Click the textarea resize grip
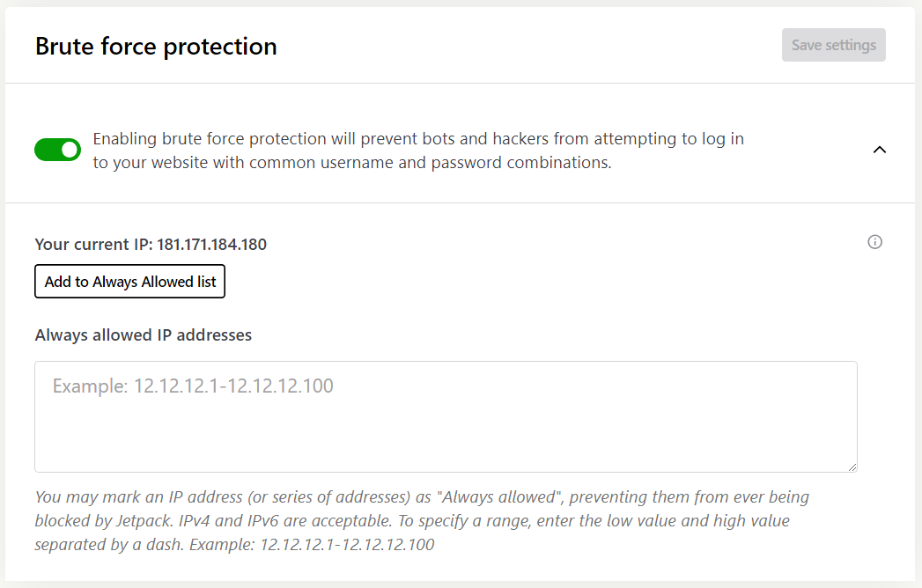922x588 pixels. coord(852,469)
